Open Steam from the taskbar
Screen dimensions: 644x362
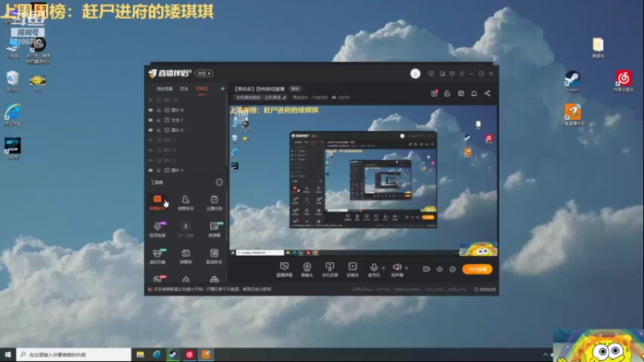point(173,354)
